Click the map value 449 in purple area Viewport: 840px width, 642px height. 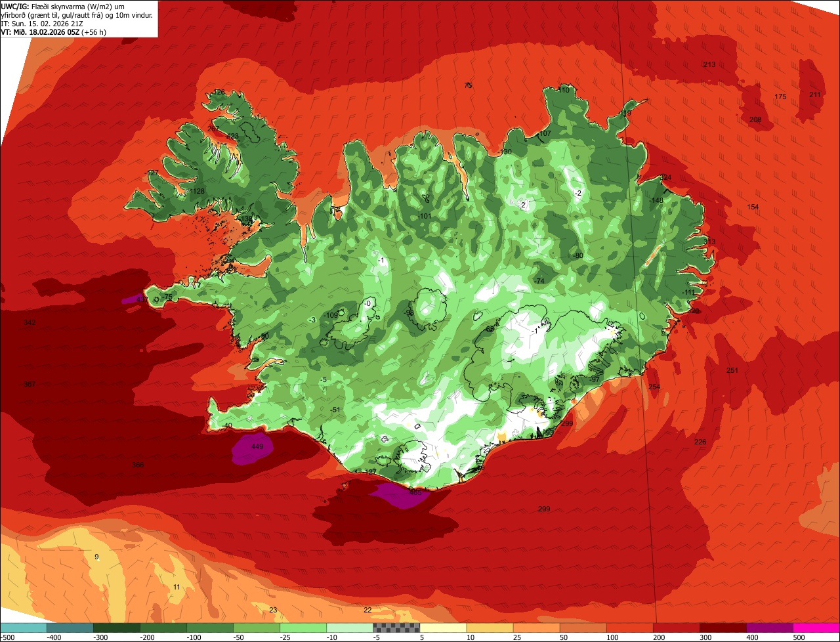point(257,447)
